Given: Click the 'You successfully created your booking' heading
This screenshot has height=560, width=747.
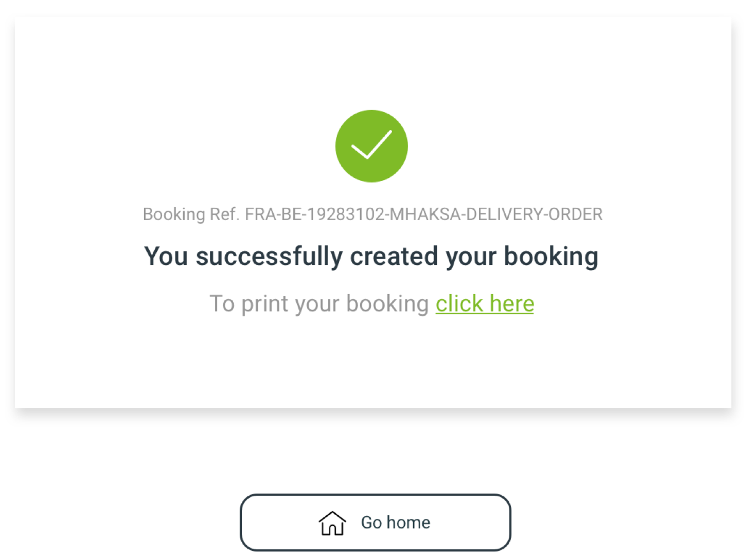Looking at the screenshot, I should pyautogui.click(x=371, y=256).
